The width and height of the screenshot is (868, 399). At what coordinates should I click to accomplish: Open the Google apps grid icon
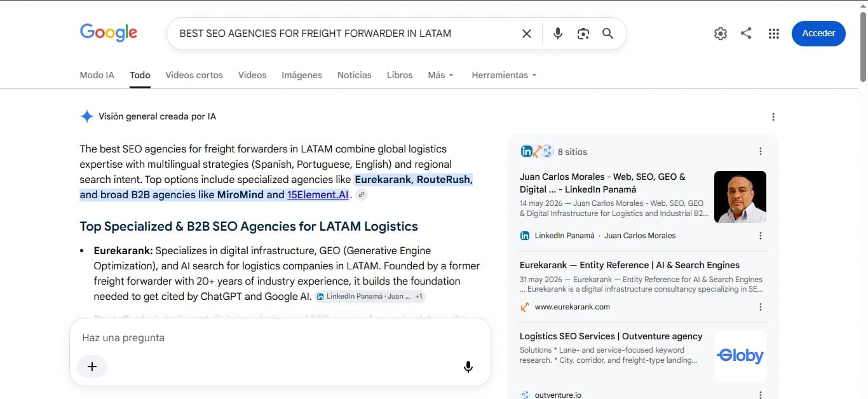(x=773, y=34)
